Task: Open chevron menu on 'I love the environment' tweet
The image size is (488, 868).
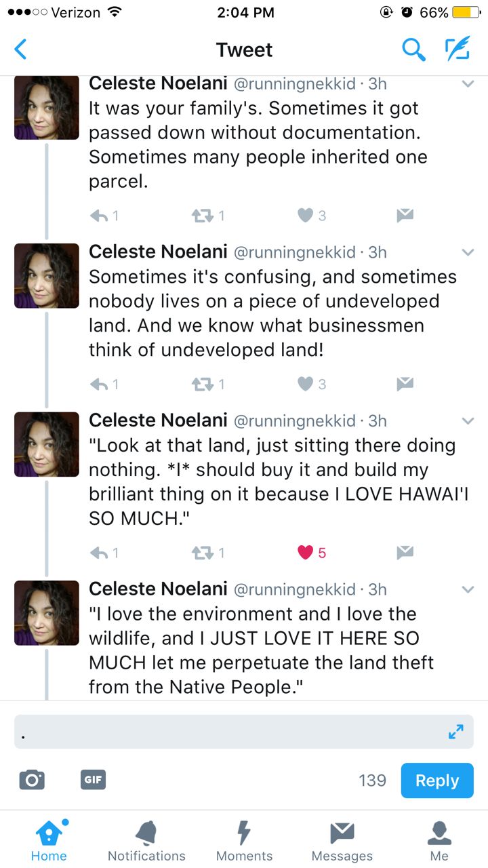Action: pyautogui.click(x=468, y=590)
